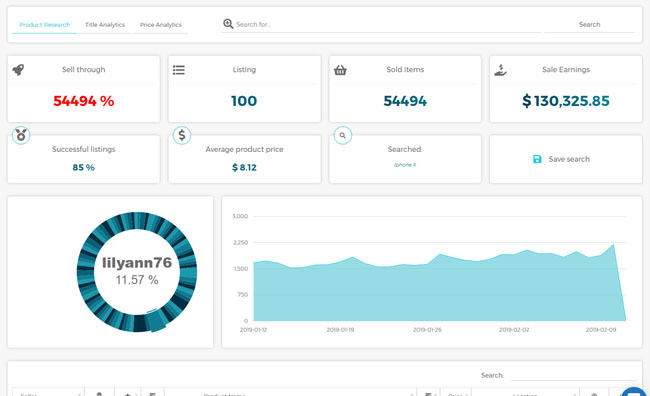Click the 'Successful listings' label
The height and width of the screenshot is (396, 650).
pos(84,149)
